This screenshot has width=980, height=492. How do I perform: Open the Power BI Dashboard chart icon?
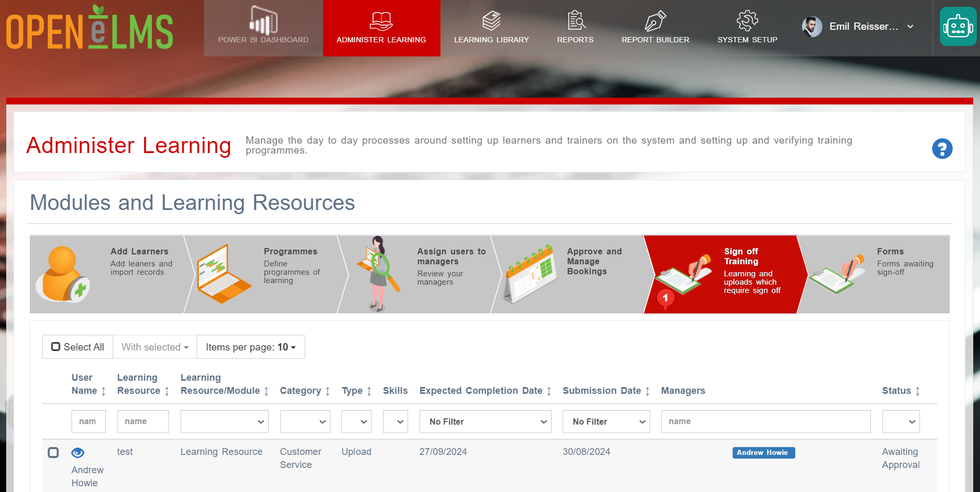263,20
